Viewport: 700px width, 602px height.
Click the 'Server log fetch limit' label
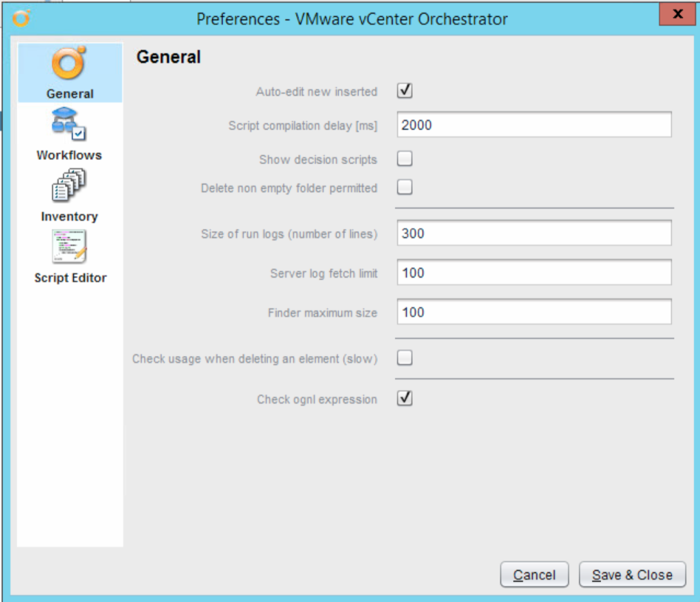click(323, 273)
